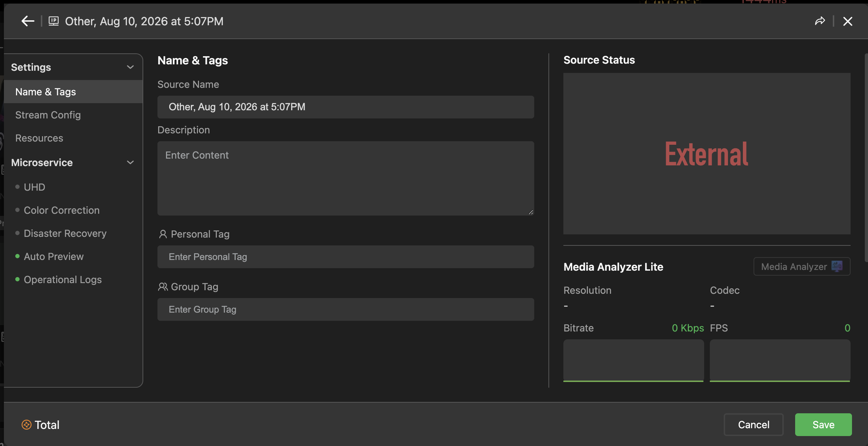Click the share arrow icon
This screenshot has width=868, height=446.
click(820, 21)
